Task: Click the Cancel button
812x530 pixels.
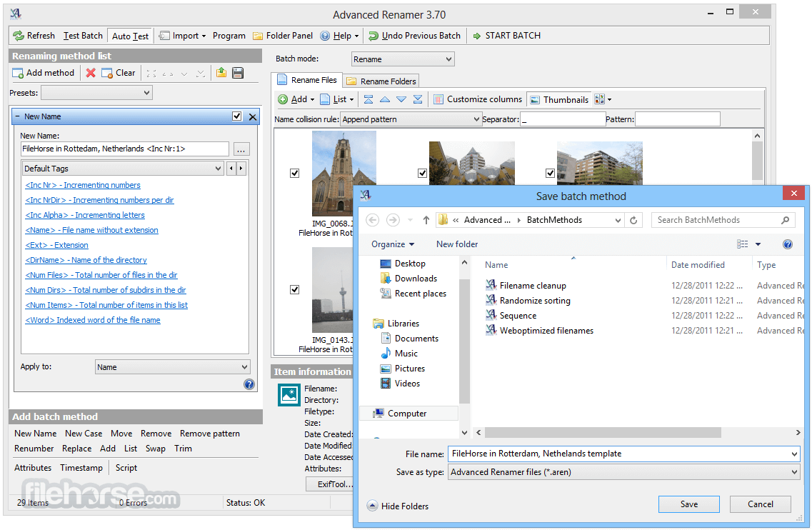Action: (x=760, y=504)
